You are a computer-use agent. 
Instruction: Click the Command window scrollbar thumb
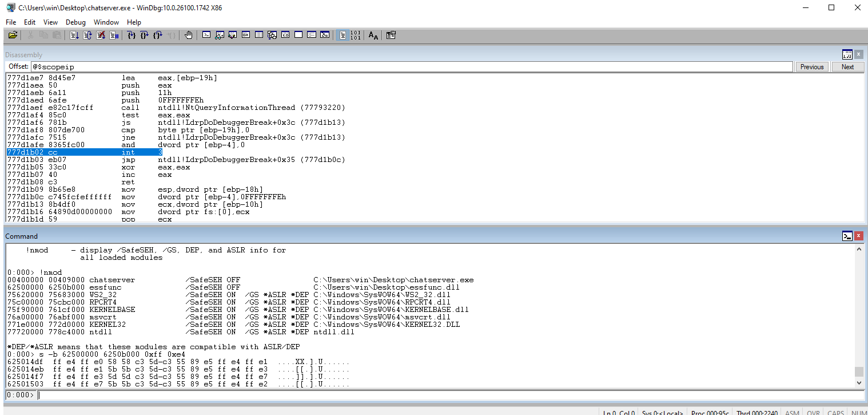click(859, 371)
